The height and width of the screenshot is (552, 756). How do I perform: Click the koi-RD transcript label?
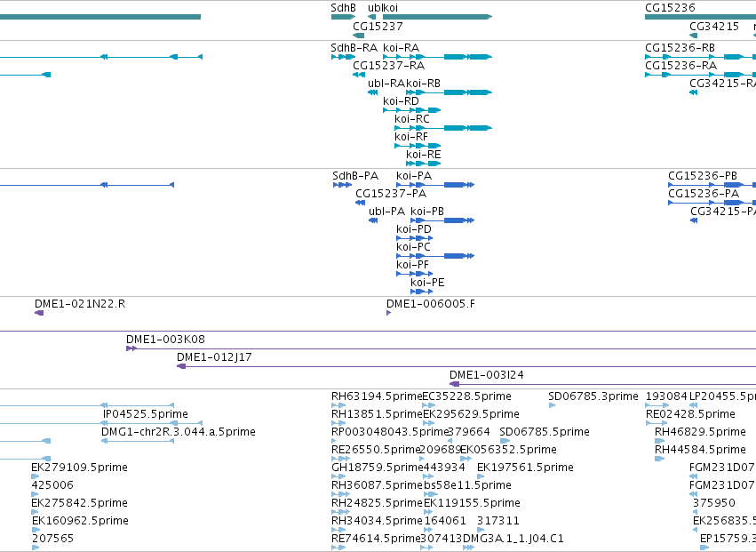(402, 101)
